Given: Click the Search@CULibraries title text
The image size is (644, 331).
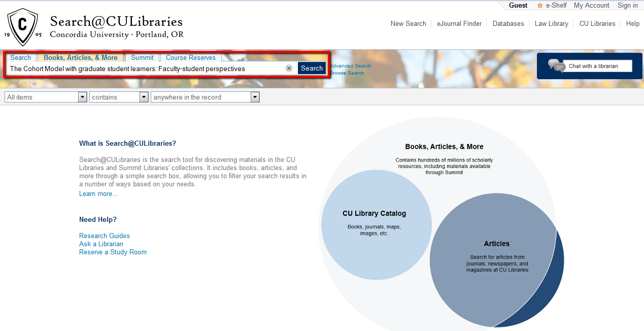Looking at the screenshot, I should (116, 22).
